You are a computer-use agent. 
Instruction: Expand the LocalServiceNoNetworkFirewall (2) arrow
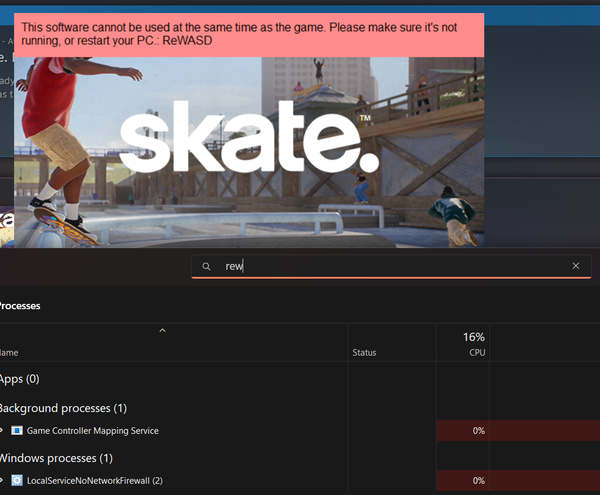(2, 480)
